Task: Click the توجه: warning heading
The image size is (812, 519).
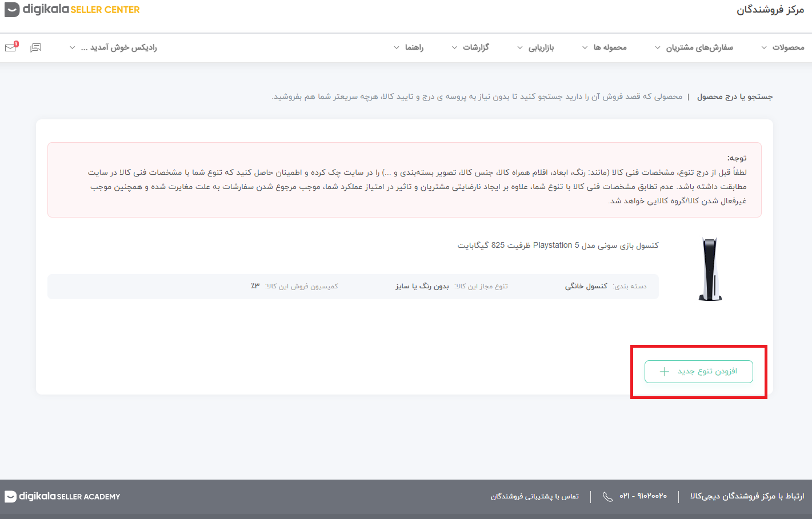Action: (737, 158)
